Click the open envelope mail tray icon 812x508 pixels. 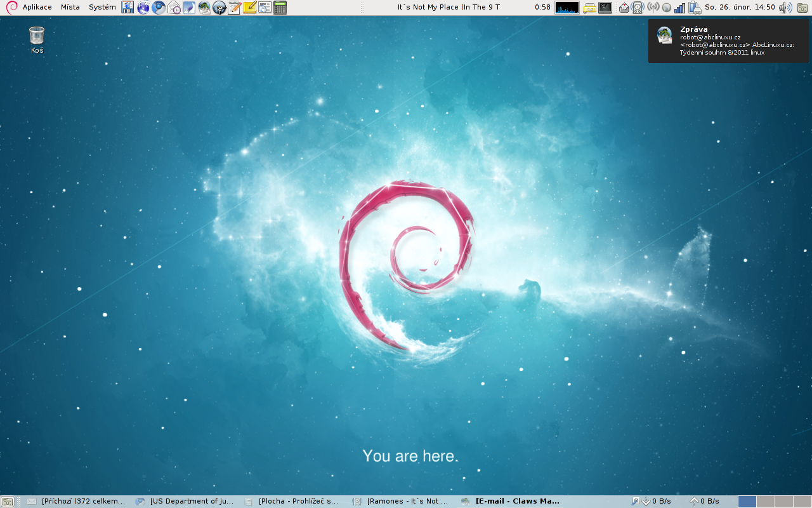coord(624,8)
